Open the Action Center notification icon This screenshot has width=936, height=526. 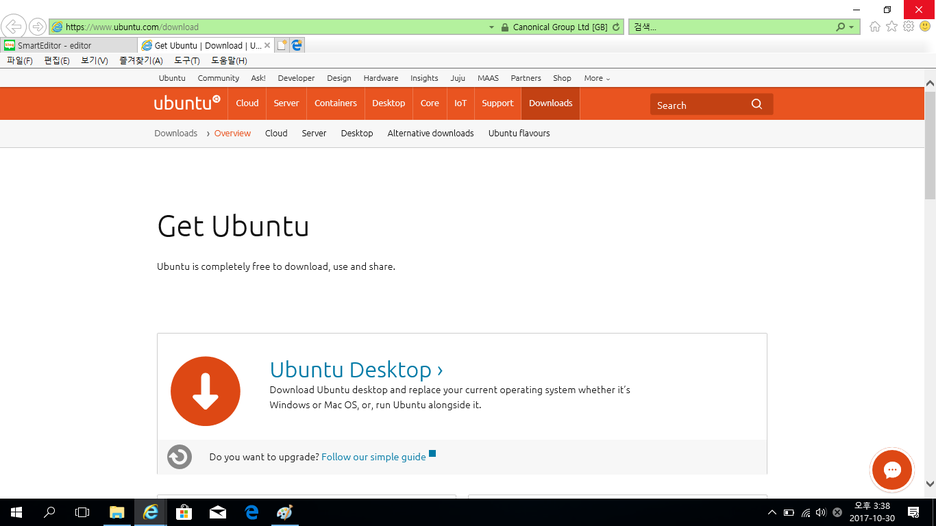click(913, 512)
